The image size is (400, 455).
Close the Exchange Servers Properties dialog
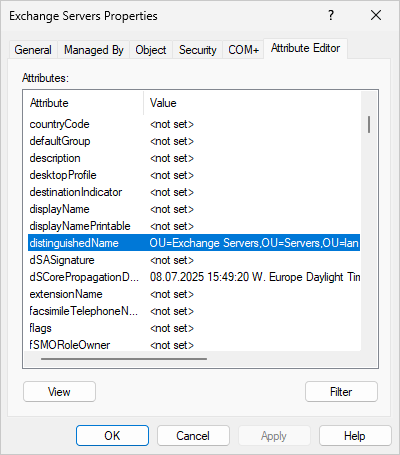coord(376,15)
